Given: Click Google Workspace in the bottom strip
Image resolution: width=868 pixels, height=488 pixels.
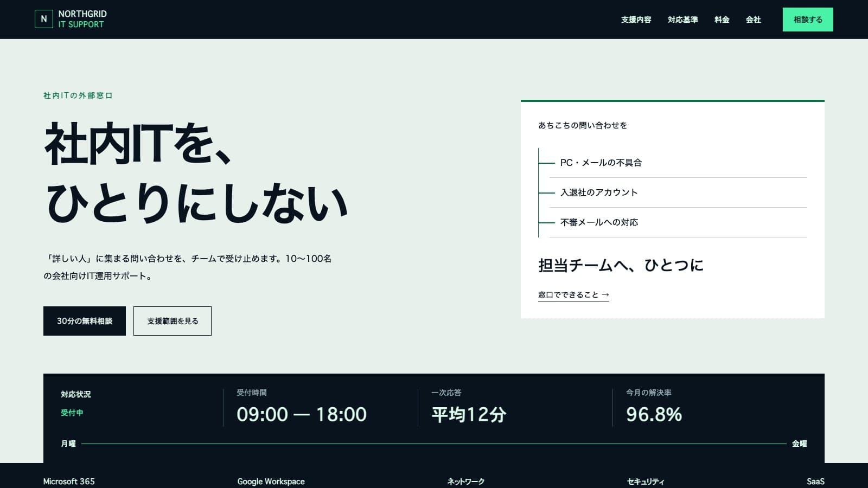Looking at the screenshot, I should click(271, 481).
